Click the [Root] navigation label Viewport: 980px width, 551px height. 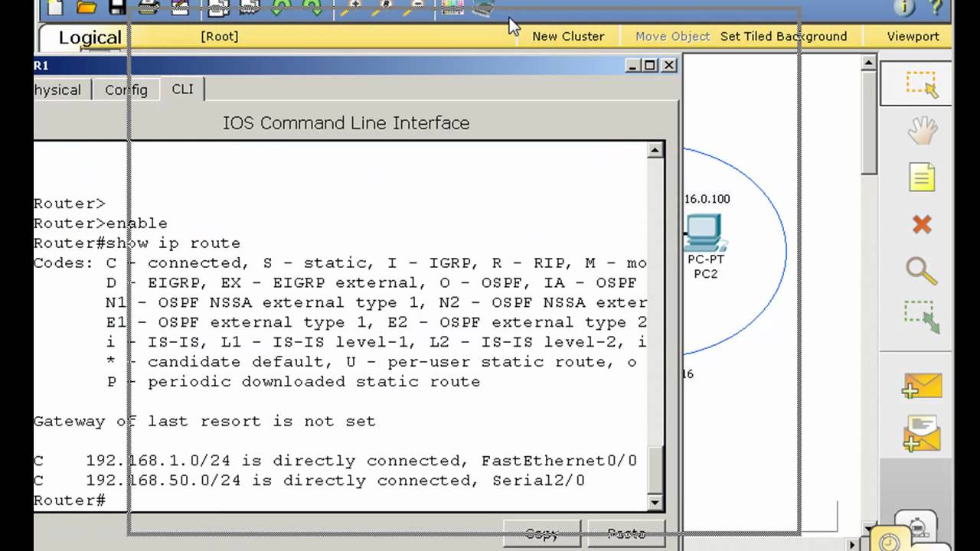219,36
